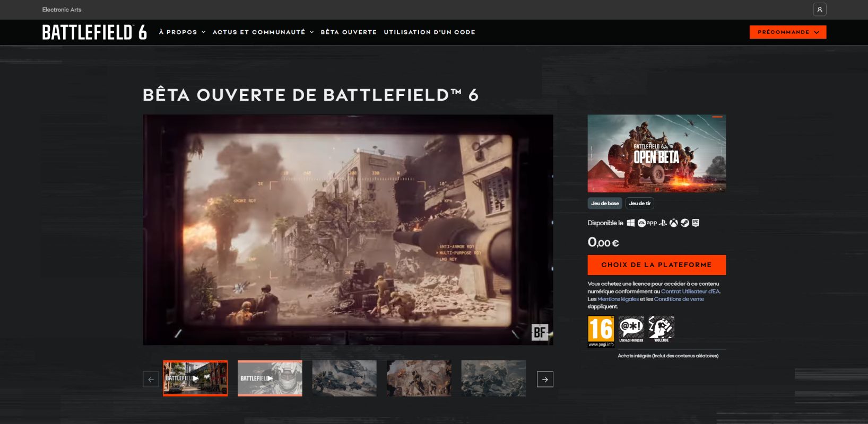
Task: Open the Bêta Ouverte nav item
Action: click(349, 32)
